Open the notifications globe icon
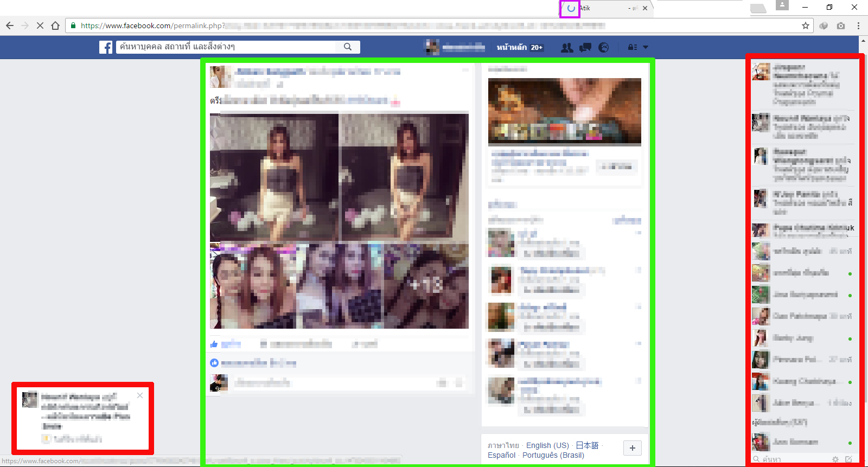The height and width of the screenshot is (467, 868). (x=604, y=47)
